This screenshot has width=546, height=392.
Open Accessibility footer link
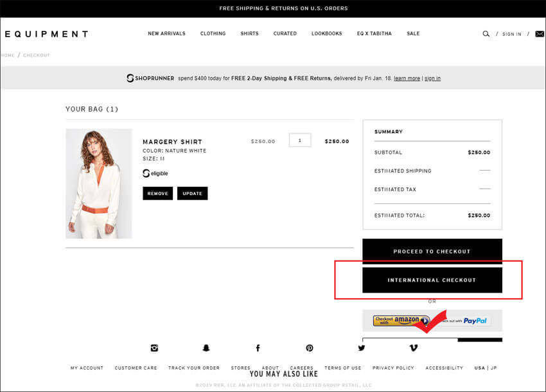click(x=445, y=368)
